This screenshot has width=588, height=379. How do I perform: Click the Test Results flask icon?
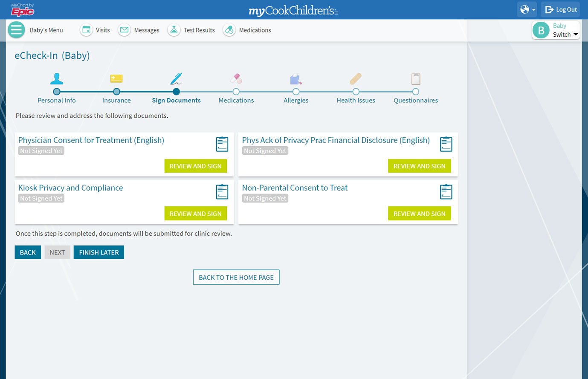(x=174, y=30)
